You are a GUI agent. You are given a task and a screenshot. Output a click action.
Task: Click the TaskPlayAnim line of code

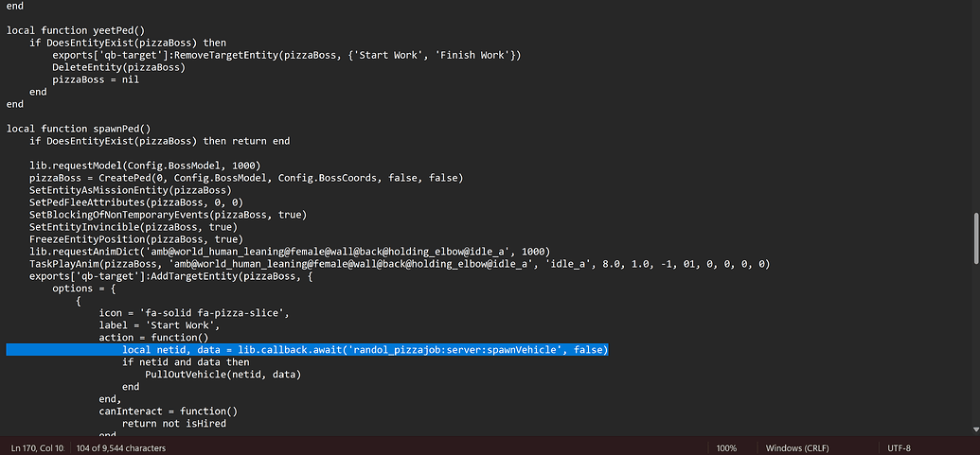click(398, 264)
